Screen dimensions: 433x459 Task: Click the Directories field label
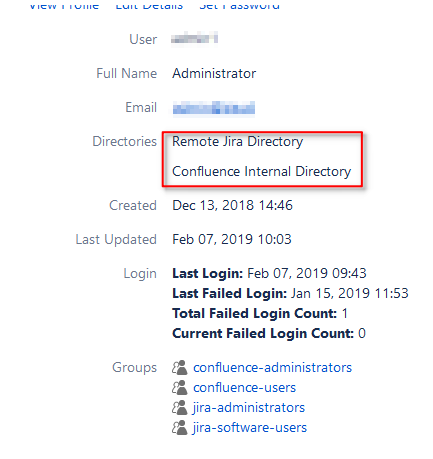click(x=124, y=141)
